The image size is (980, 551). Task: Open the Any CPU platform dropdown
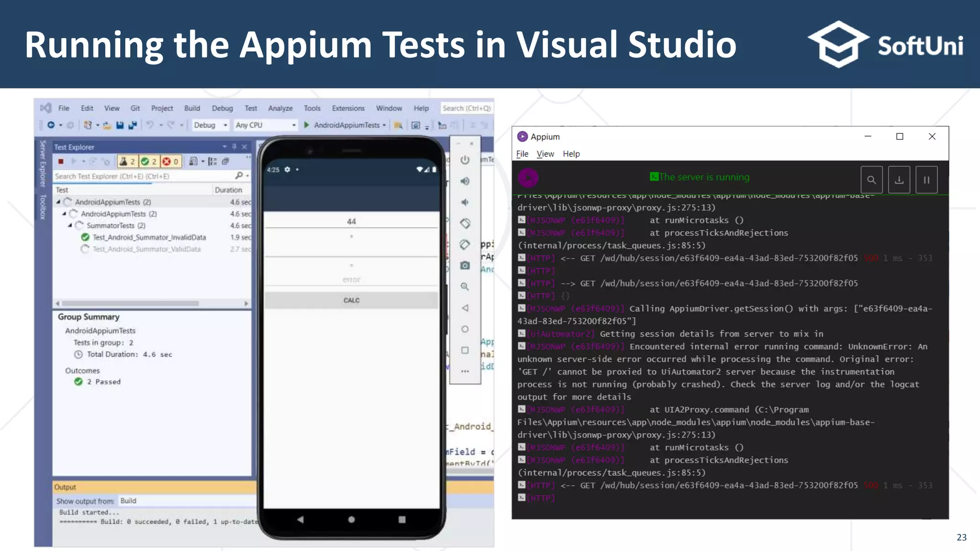pos(266,125)
